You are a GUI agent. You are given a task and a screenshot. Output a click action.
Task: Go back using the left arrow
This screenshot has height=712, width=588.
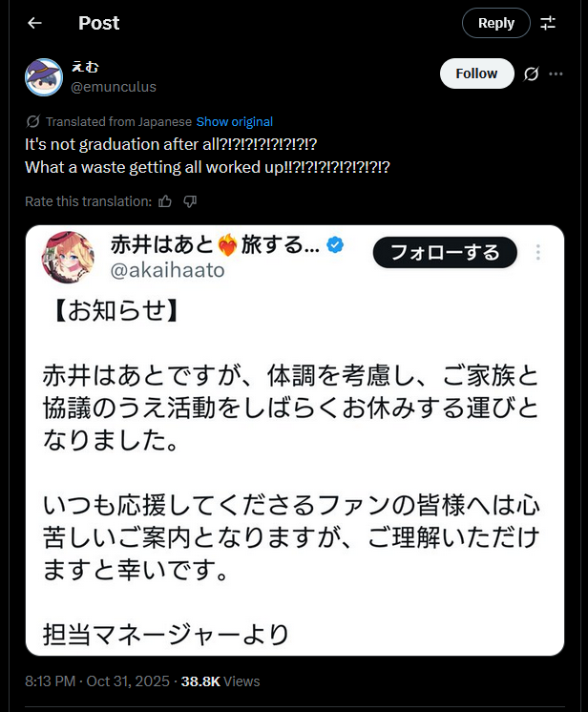34,23
